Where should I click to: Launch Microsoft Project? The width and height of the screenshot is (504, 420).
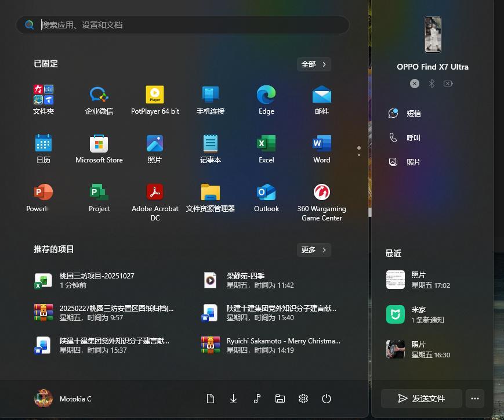point(99,197)
